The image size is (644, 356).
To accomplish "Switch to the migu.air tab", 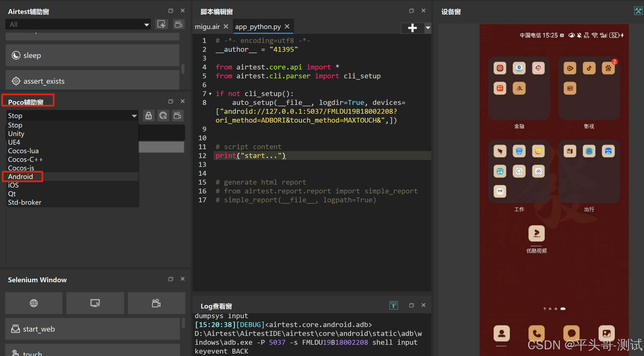I will 207,27.
